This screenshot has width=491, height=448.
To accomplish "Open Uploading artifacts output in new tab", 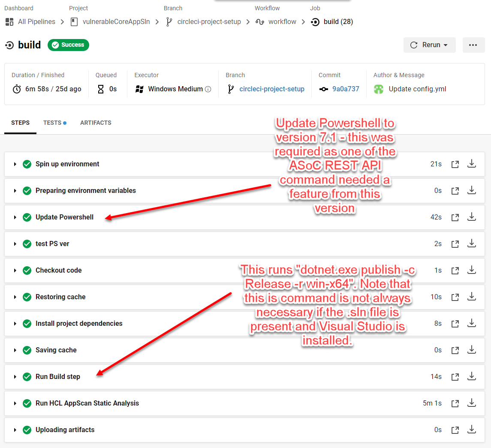I will [455, 430].
